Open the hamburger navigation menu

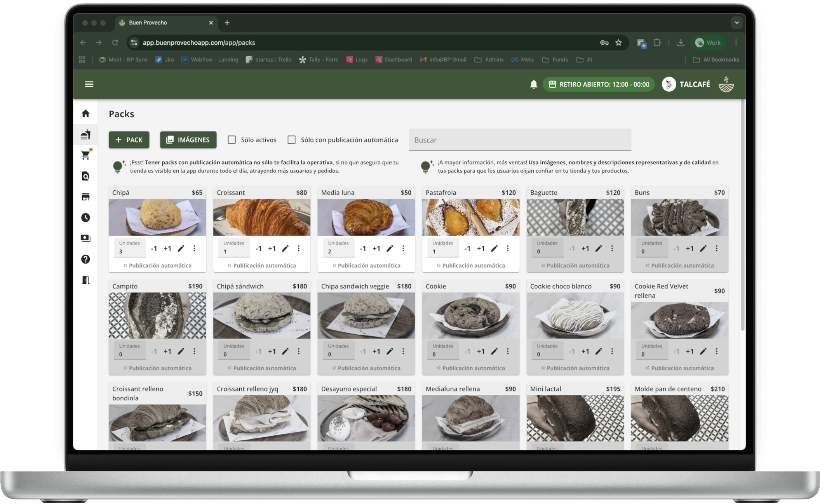tap(89, 84)
